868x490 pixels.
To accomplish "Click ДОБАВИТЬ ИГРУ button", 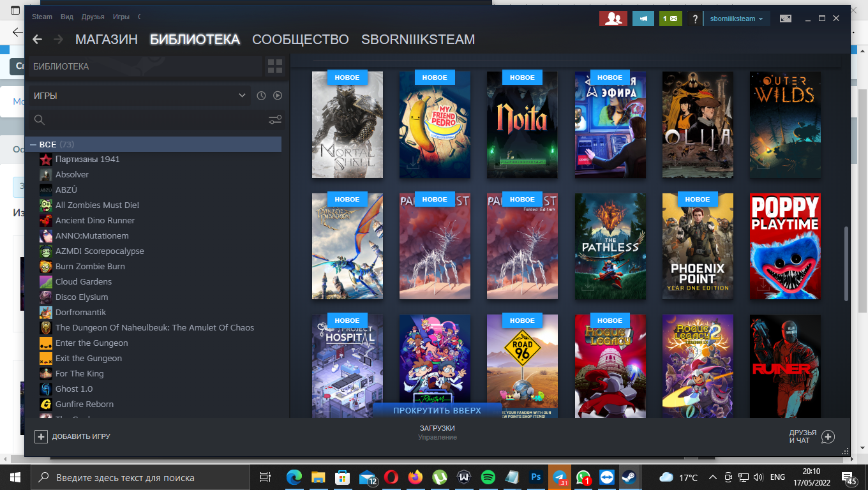I will coord(72,436).
